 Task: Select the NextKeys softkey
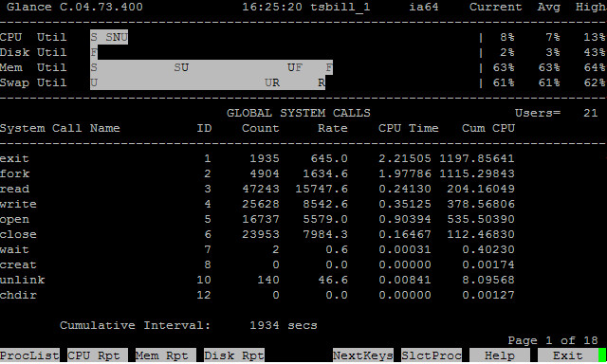click(363, 355)
